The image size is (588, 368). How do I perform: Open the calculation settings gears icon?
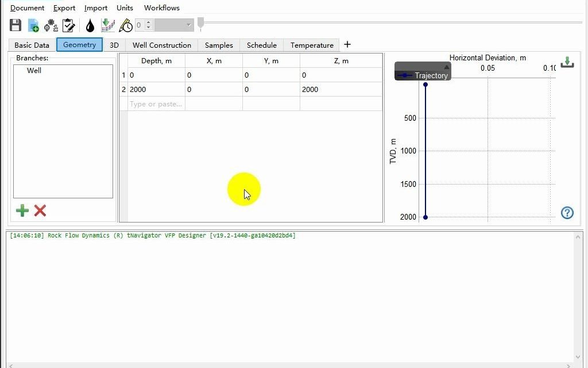[x=50, y=25]
